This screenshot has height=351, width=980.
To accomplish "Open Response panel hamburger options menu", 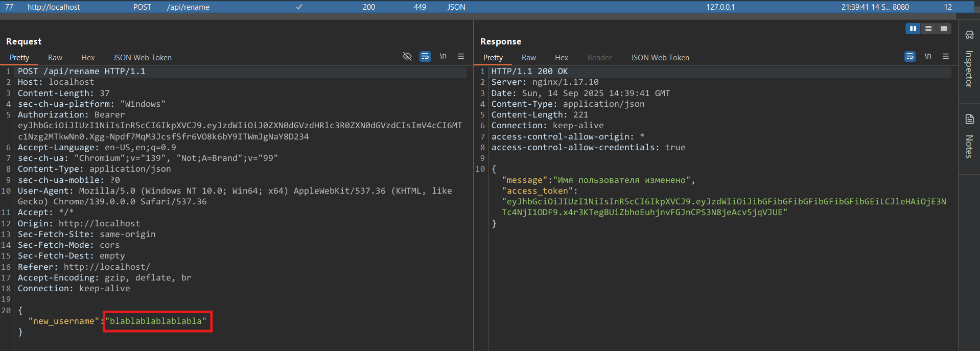I will pyautogui.click(x=946, y=57).
